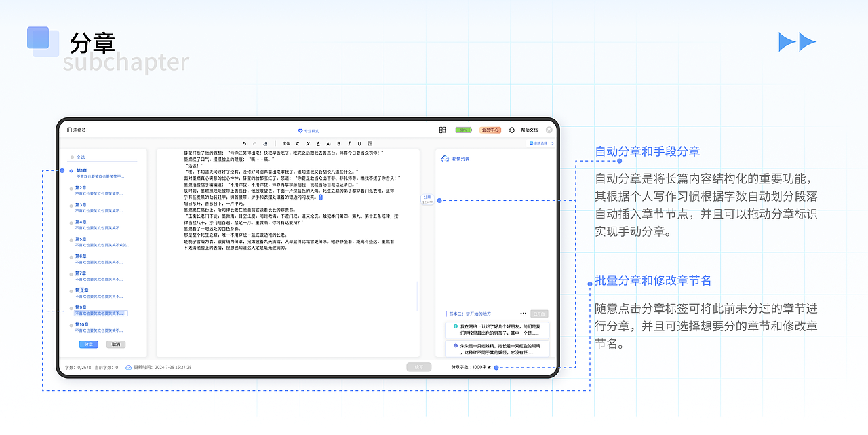This screenshot has width=868, height=435.
Task: Click the diamond 专业模式 icon
Action: [x=300, y=131]
